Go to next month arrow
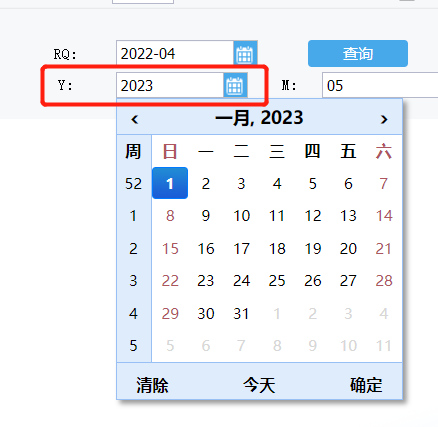 [x=384, y=119]
